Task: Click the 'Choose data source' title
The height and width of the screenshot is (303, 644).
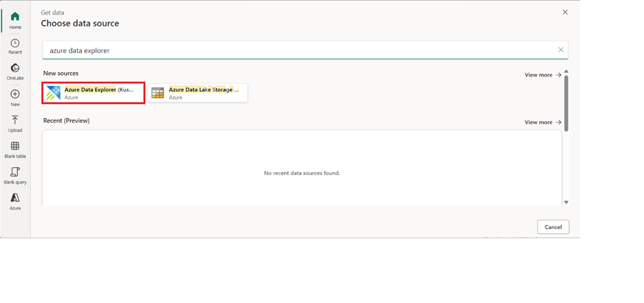Action: [80, 23]
